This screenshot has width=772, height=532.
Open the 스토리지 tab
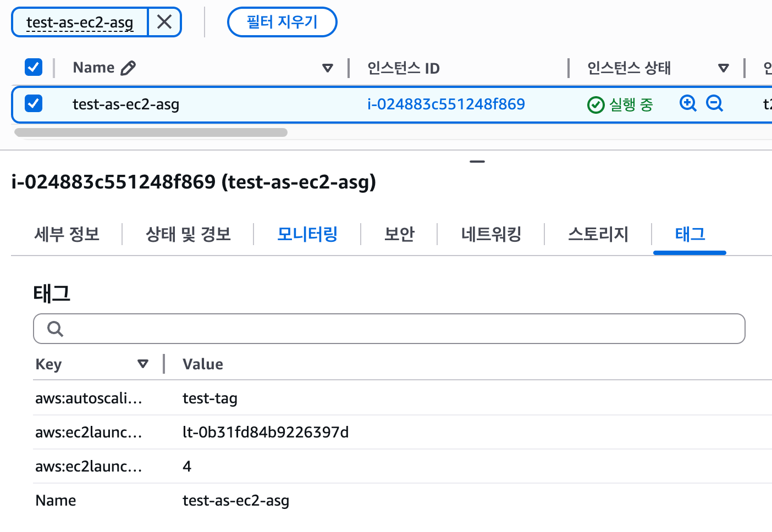pyautogui.click(x=598, y=234)
